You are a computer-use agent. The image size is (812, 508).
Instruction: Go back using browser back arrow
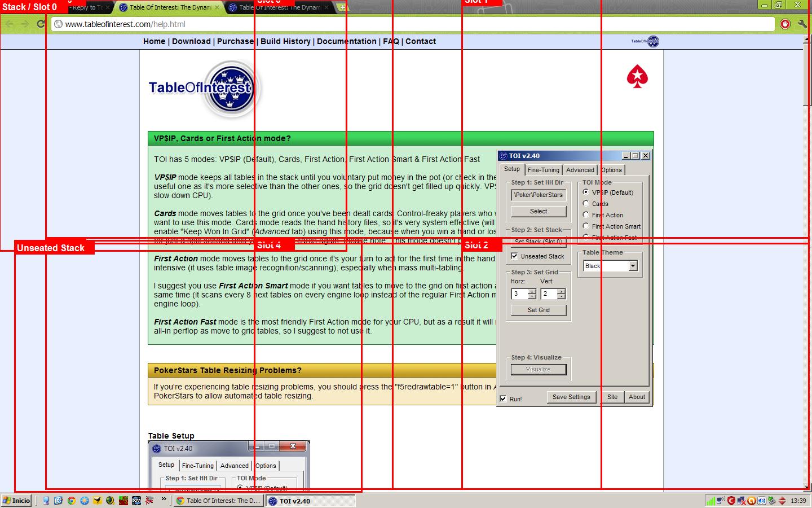tap(9, 24)
